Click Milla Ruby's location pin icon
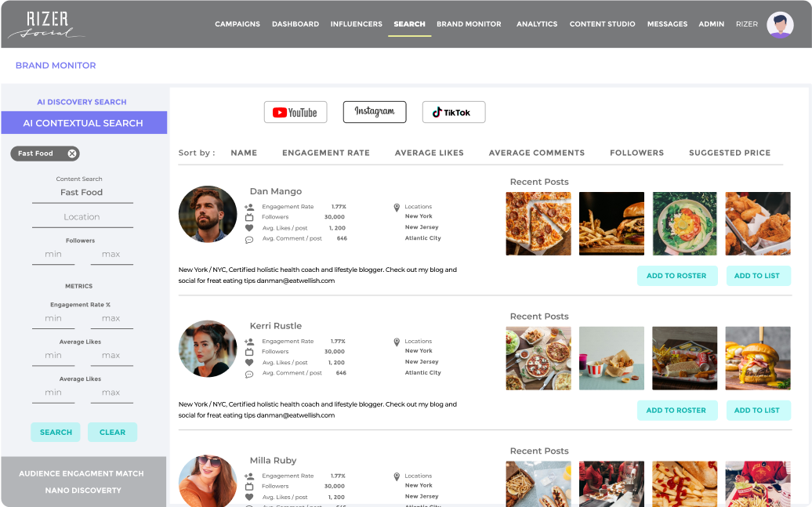 pyautogui.click(x=397, y=476)
